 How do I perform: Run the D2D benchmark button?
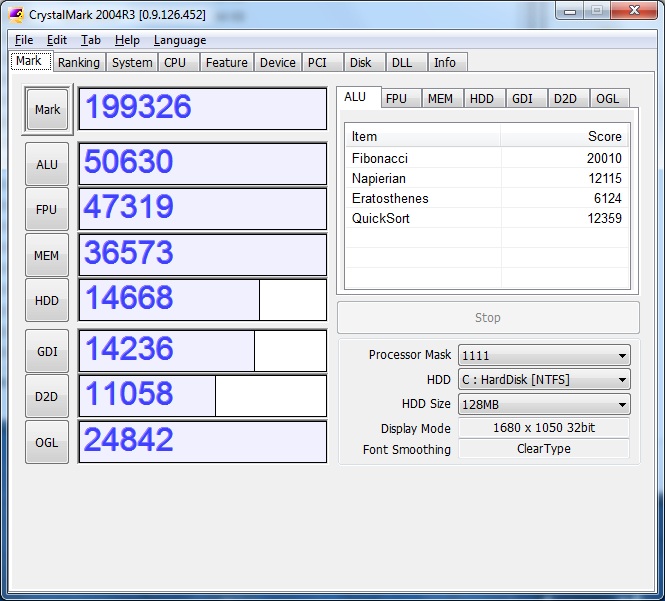(47, 397)
